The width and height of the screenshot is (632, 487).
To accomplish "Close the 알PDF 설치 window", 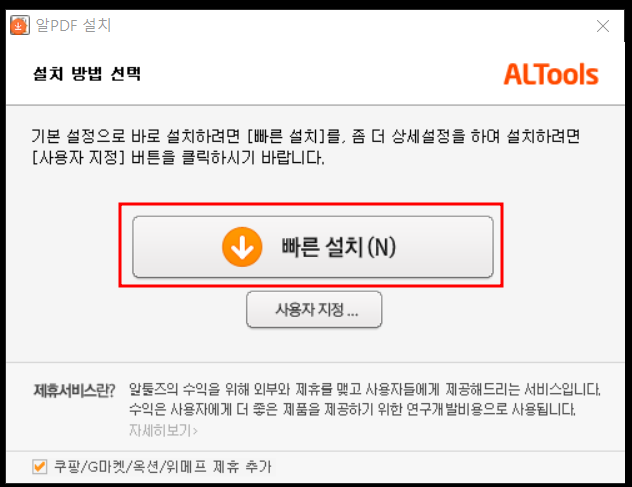I will point(603,26).
